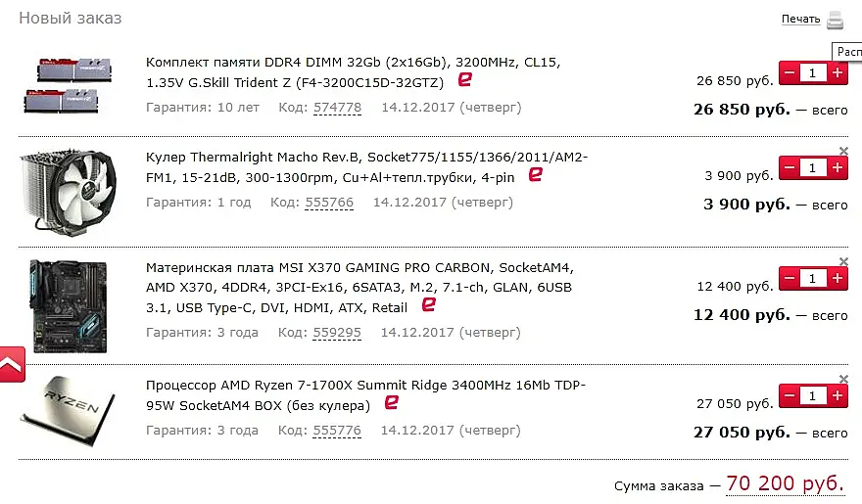Click the red e icon after Thermalright cooler title
862x504 pixels.
(536, 174)
